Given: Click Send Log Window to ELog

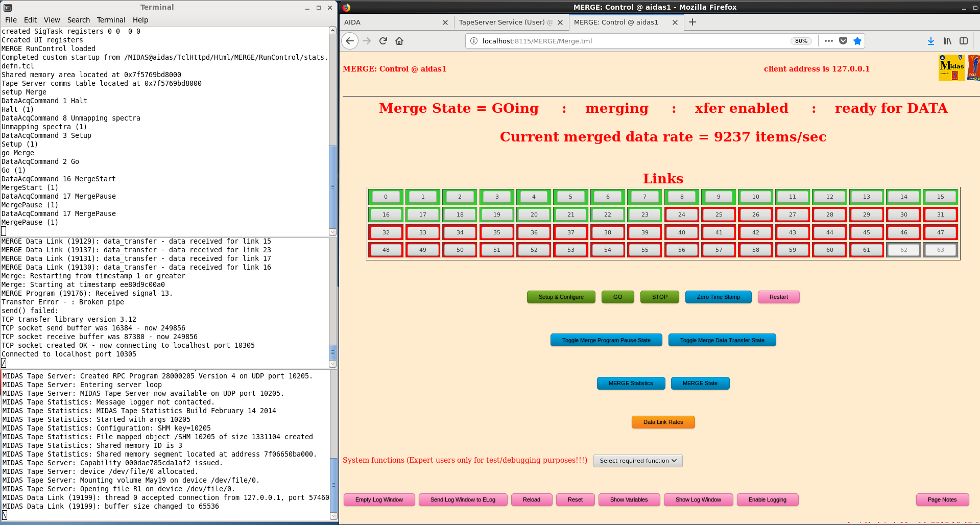Looking at the screenshot, I should coord(463,499).
